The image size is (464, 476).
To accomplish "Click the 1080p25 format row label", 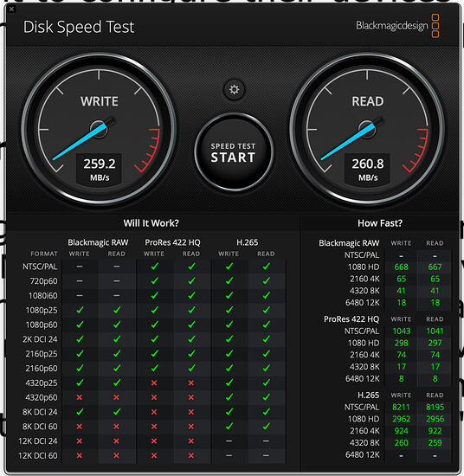I will click(x=42, y=310).
